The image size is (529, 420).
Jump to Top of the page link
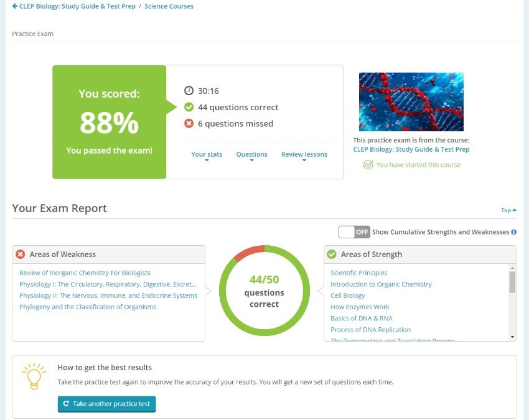pyautogui.click(x=508, y=210)
